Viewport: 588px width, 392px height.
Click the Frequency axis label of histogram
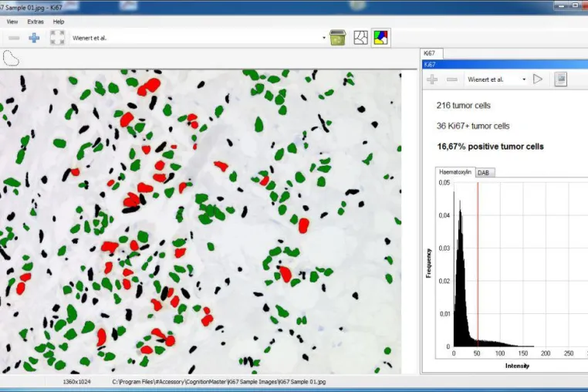(428, 263)
